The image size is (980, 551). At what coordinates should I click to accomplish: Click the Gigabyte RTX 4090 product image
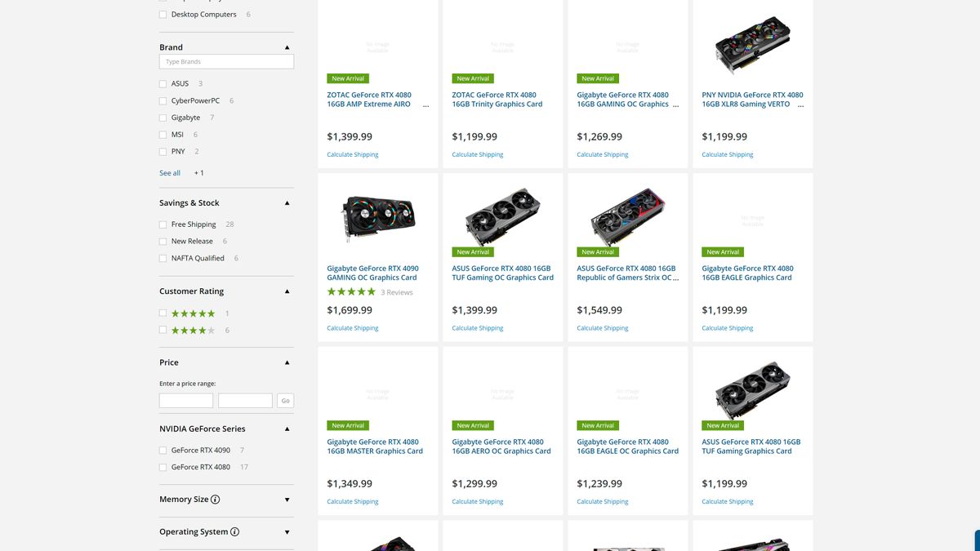pyautogui.click(x=377, y=218)
